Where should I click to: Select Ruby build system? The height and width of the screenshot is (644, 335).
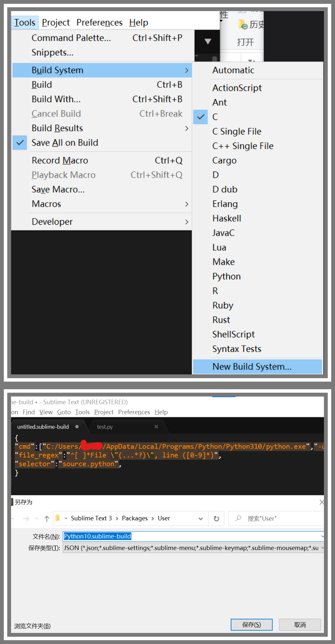point(258,306)
